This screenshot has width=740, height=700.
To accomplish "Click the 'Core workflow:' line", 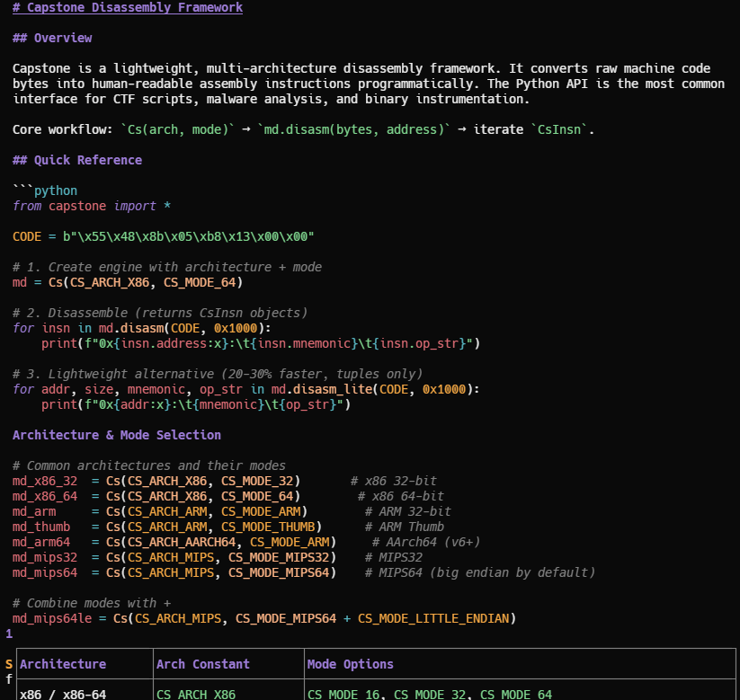I will [x=303, y=129].
